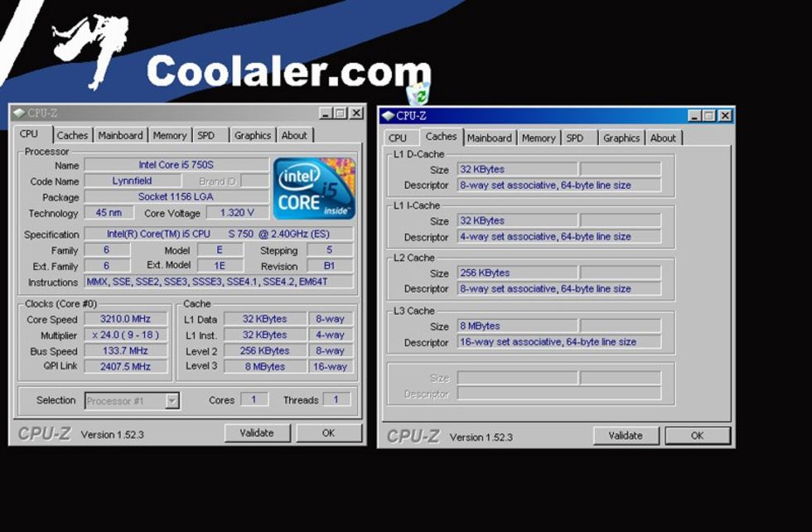Show About tab in left CPU-Z window
Image resolution: width=812 pixels, height=532 pixels.
(294, 135)
